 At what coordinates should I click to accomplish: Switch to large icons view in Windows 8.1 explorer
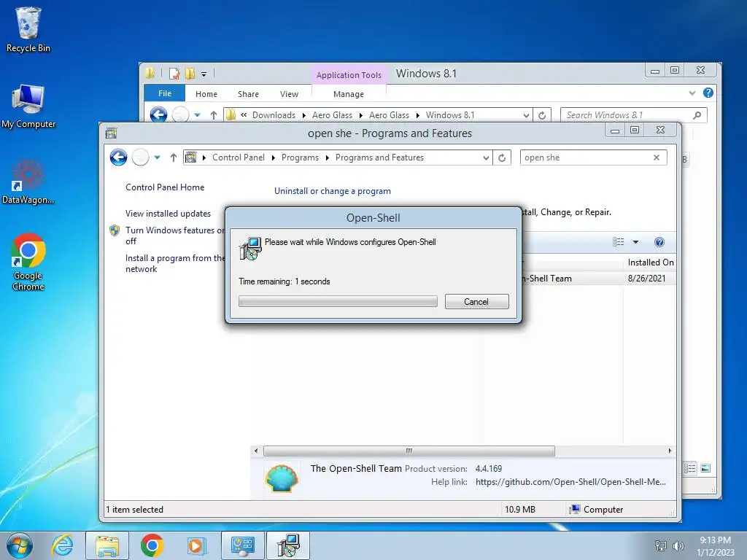coord(705,468)
